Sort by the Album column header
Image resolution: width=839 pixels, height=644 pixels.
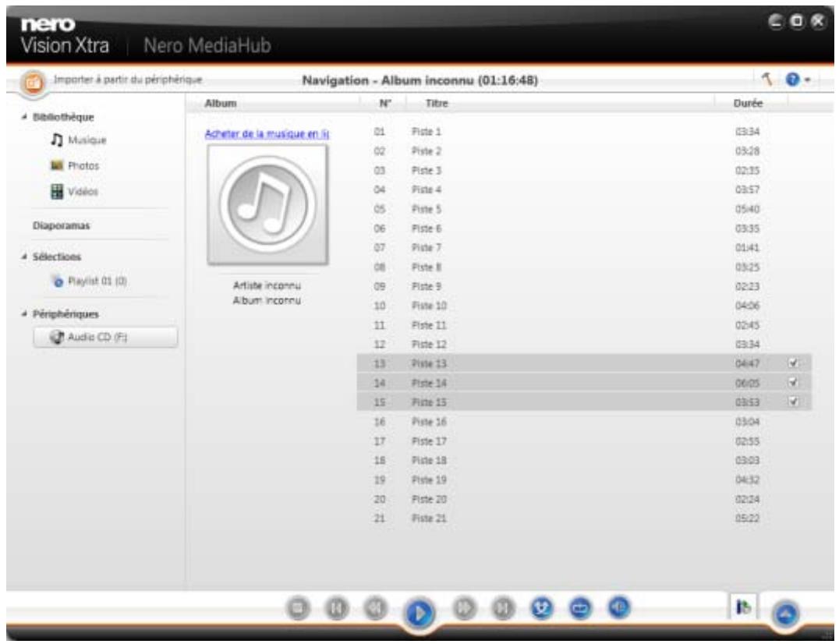pos(221,103)
